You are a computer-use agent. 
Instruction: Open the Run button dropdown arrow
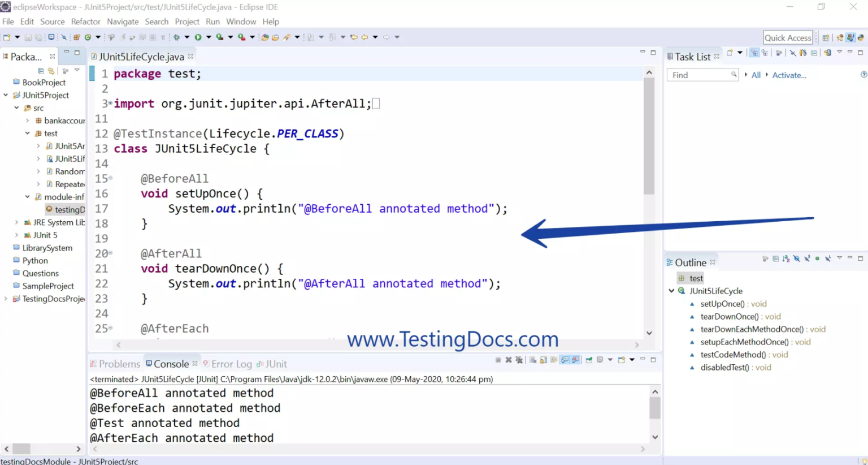pos(209,37)
